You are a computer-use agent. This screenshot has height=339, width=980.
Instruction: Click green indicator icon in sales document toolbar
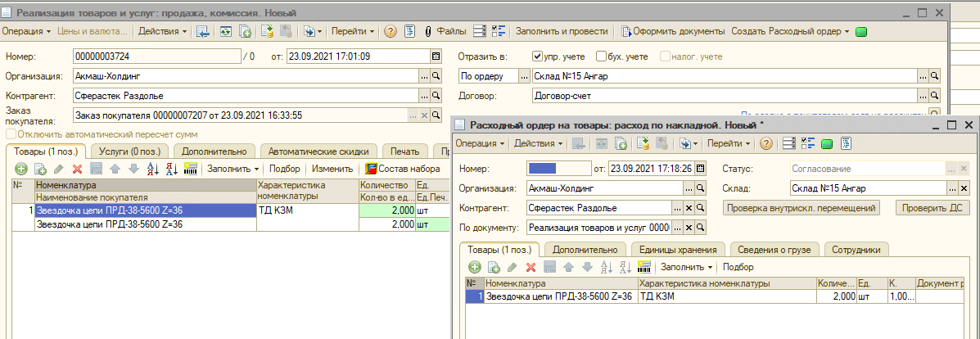point(860,31)
